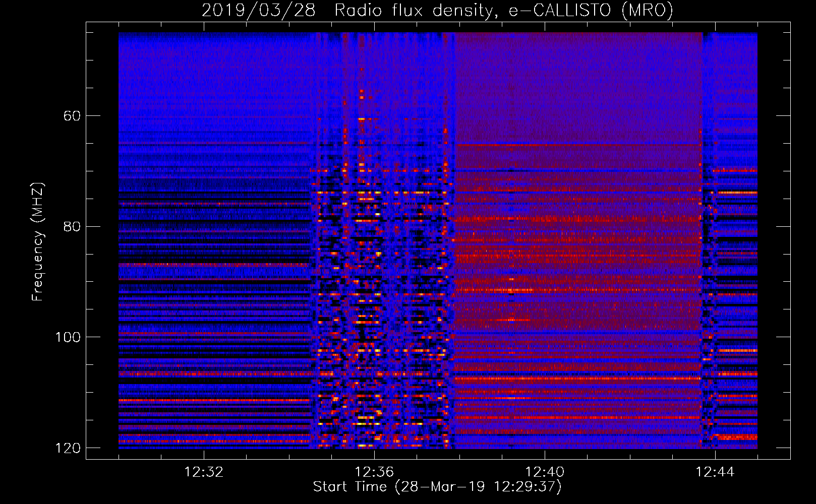Click the '120' frequency tick label
This screenshot has width=816, height=504.
pos(68,448)
